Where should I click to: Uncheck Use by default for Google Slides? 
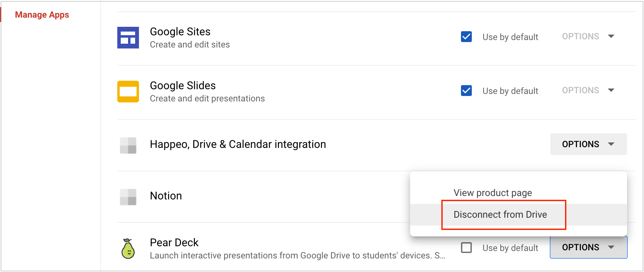[x=466, y=91]
